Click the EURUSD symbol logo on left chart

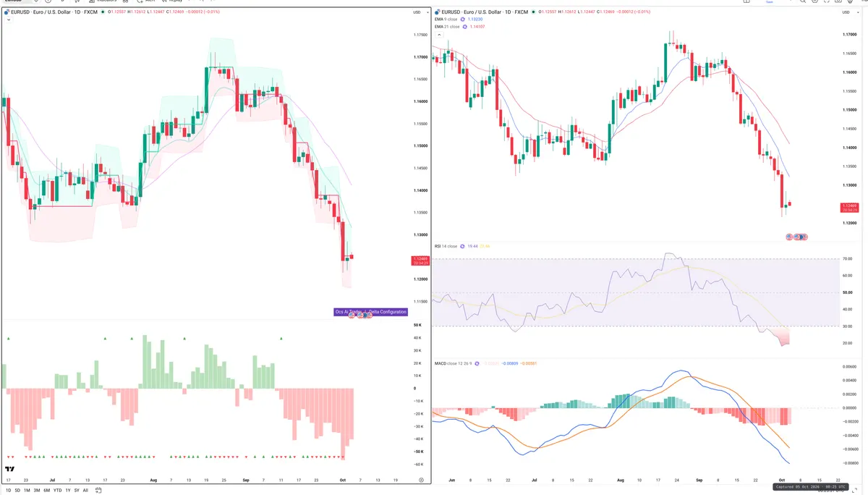coord(7,12)
